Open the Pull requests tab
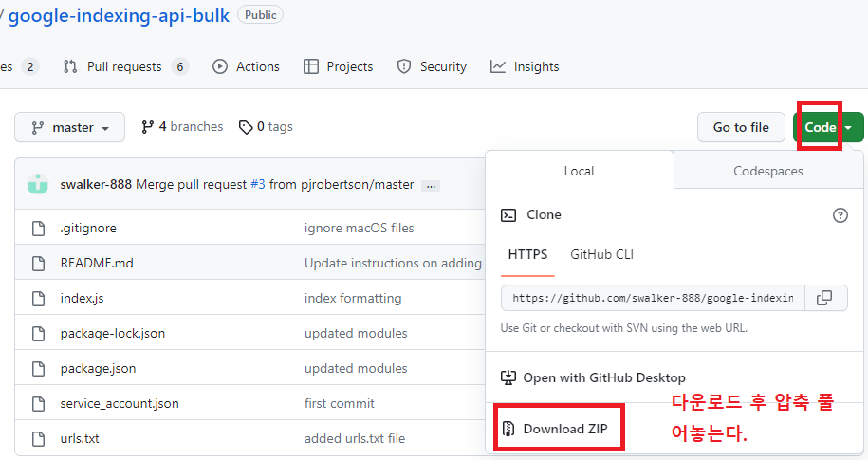Image resolution: width=868 pixels, height=460 pixels. [x=125, y=67]
